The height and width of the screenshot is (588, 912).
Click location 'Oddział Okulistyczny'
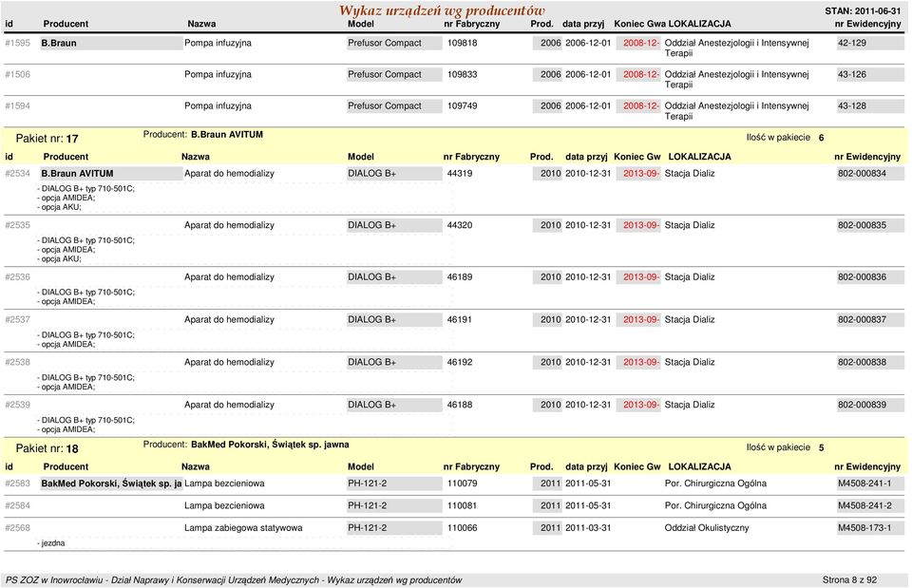[707, 527]
